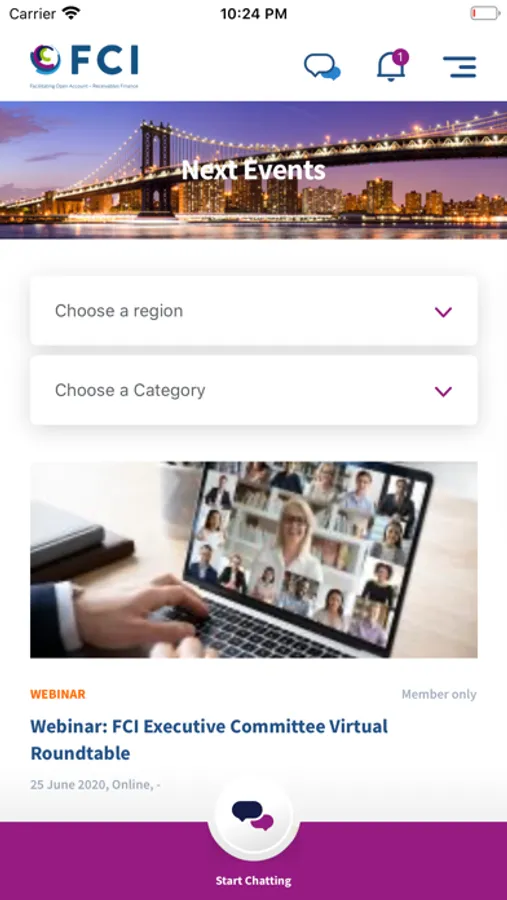
Task: Tap the purple bottom chat bar
Action: click(253, 861)
